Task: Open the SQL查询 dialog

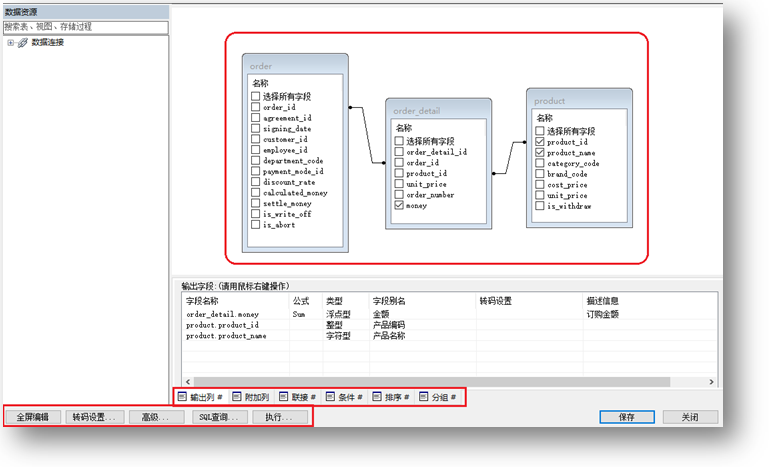Action: click(219, 417)
